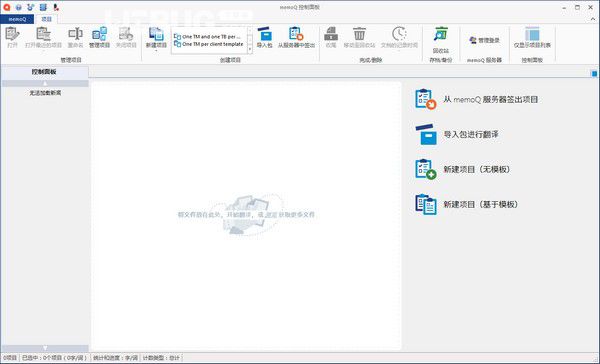Click the 0项目 status bar entry
Screen dimensions: 600x364
[x=10, y=358]
